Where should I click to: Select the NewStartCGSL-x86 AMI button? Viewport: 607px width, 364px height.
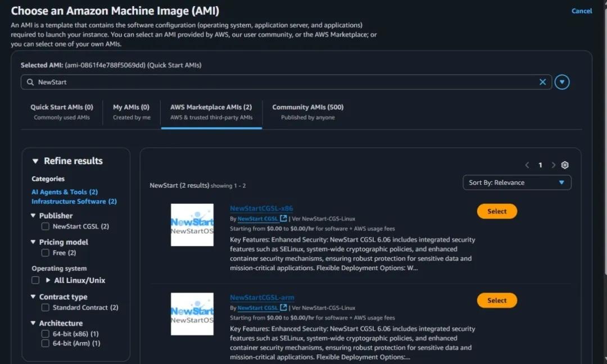[497, 211]
